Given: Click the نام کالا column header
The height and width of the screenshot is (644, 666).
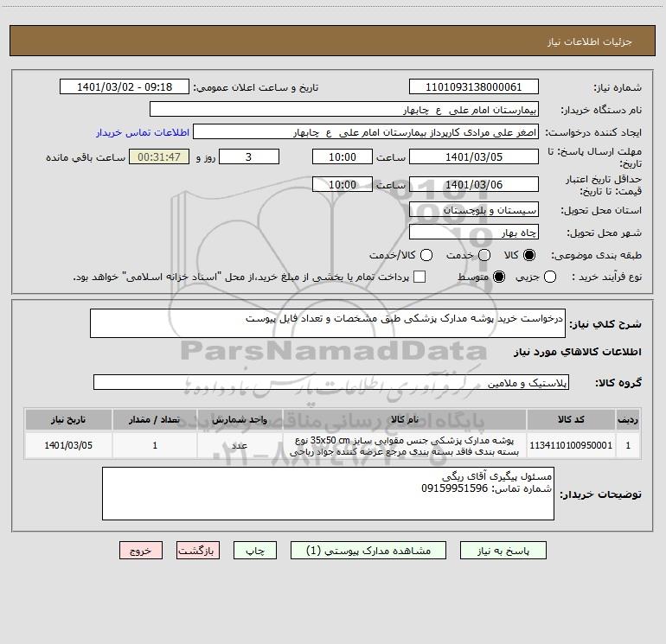Looking at the screenshot, I should point(405,419).
